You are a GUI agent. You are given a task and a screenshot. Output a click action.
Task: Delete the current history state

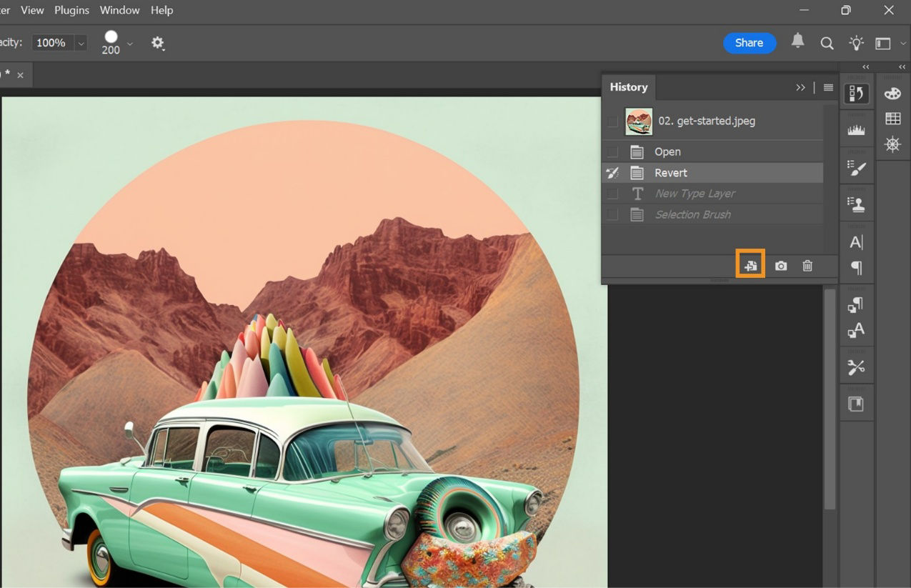(x=807, y=265)
